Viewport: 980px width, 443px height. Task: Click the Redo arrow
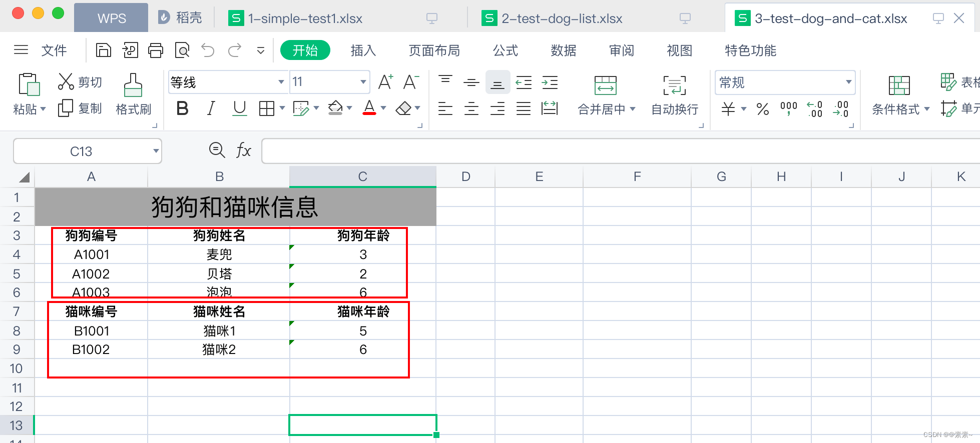tap(235, 50)
